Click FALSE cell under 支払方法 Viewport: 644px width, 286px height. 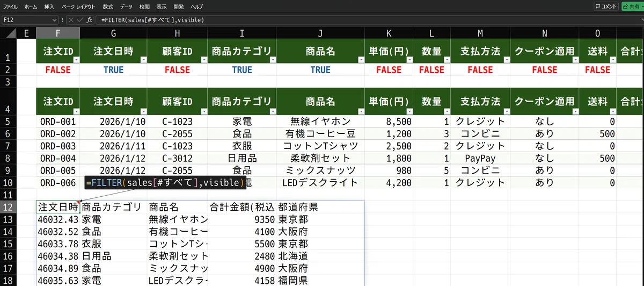pos(480,70)
